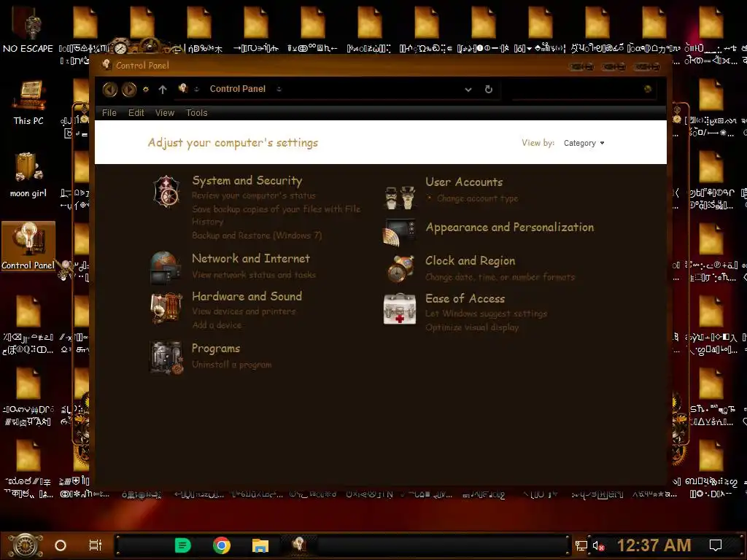Click the Programs category icon
747x560 pixels.
click(166, 357)
